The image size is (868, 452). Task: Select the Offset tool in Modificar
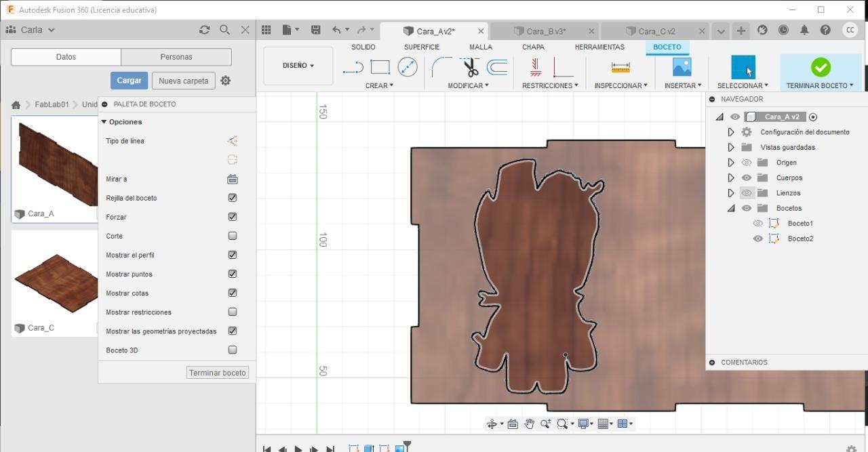coord(497,67)
